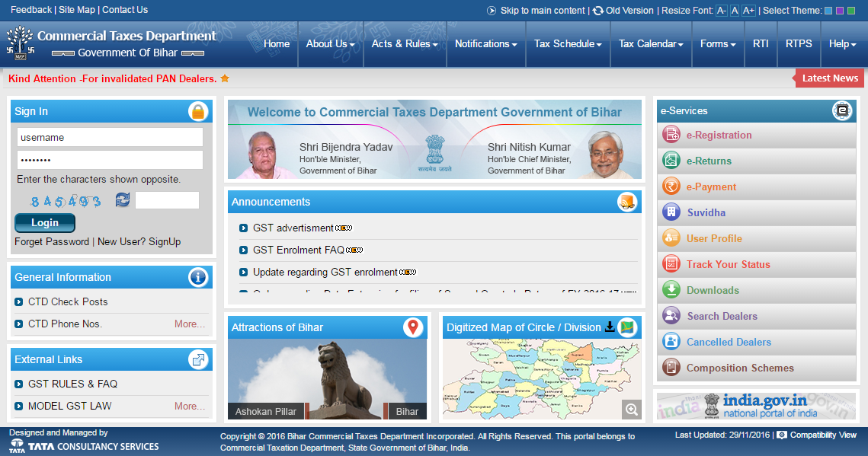Viewport: 868px width, 456px height.
Task: Increase font size with A+ button
Action: (748, 11)
